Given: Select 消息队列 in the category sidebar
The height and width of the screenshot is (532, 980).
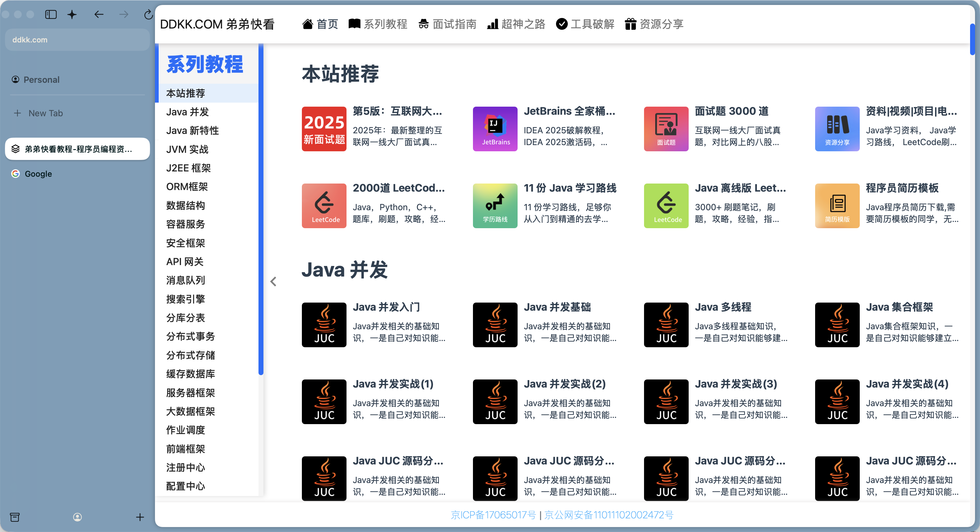Looking at the screenshot, I should pyautogui.click(x=185, y=280).
